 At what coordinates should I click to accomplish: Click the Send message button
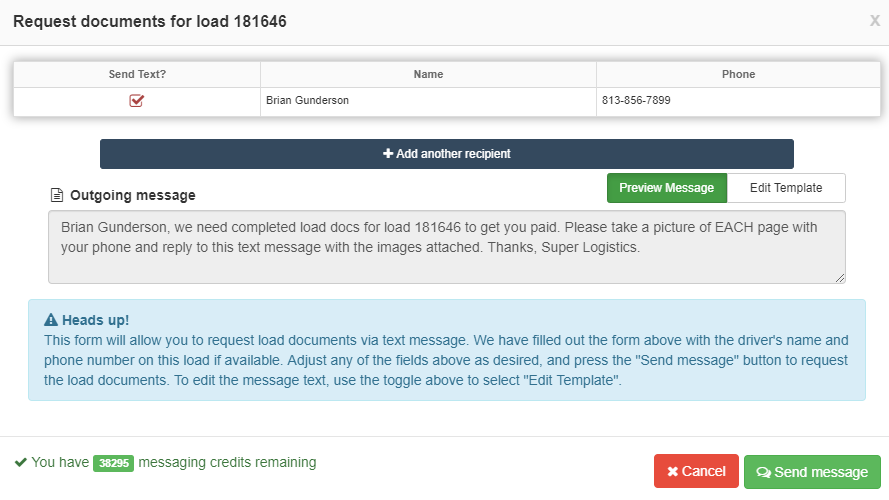coord(812,472)
